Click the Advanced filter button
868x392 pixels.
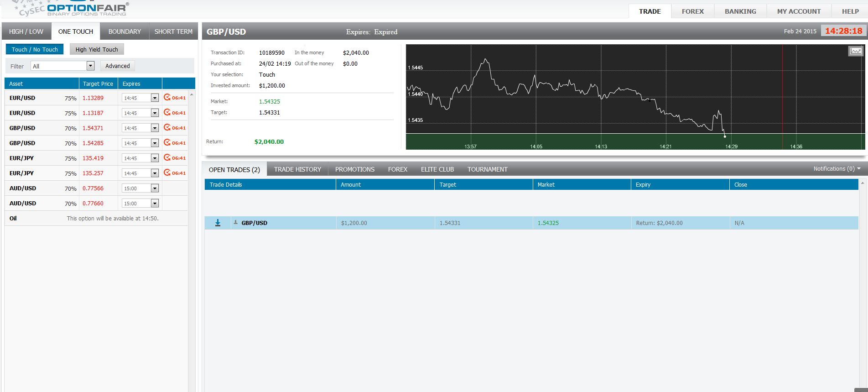point(118,66)
